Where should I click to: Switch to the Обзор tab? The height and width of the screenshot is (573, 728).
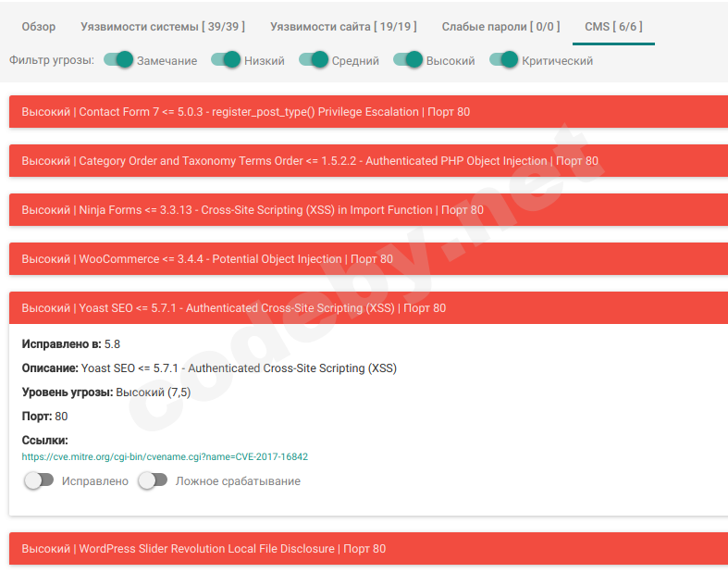39,27
